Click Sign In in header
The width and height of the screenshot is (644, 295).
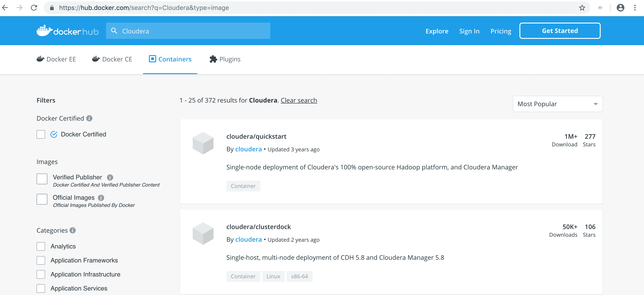click(x=469, y=31)
